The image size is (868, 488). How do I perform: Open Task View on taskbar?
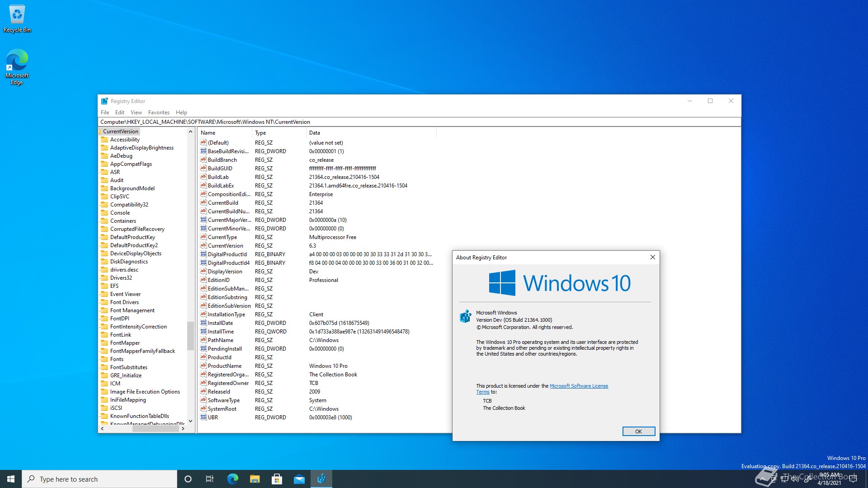pyautogui.click(x=210, y=479)
